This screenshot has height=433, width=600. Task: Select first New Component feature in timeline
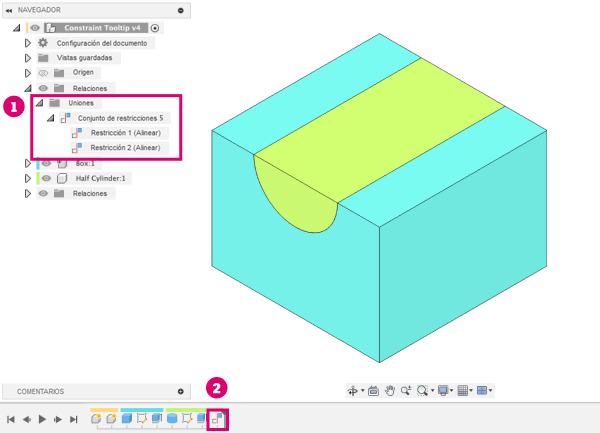[x=96, y=418]
